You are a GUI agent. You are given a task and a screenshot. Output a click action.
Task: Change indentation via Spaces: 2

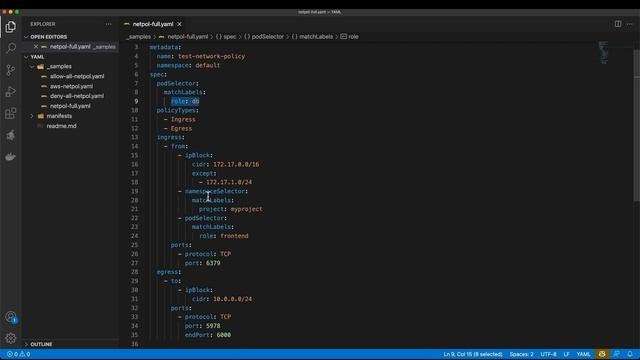tap(521, 354)
